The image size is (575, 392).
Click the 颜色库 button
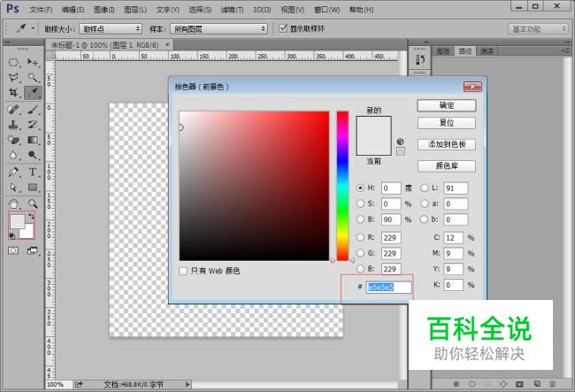446,166
